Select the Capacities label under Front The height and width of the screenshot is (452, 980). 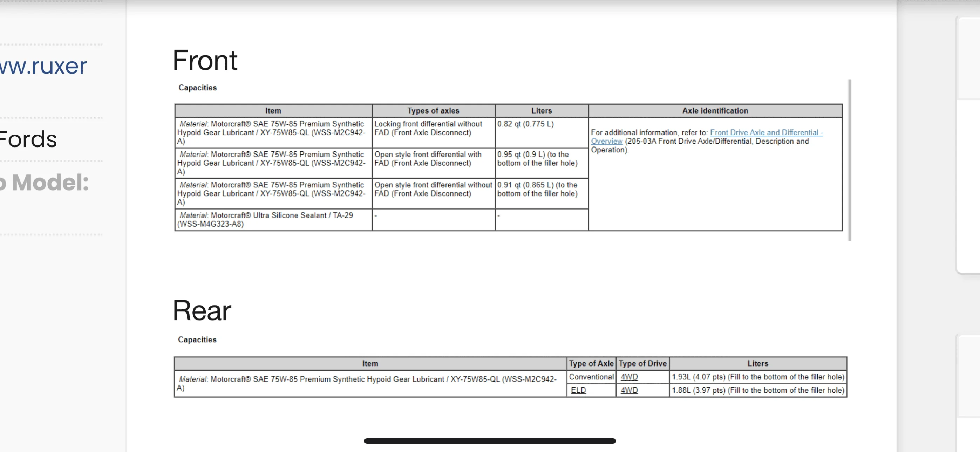click(197, 88)
